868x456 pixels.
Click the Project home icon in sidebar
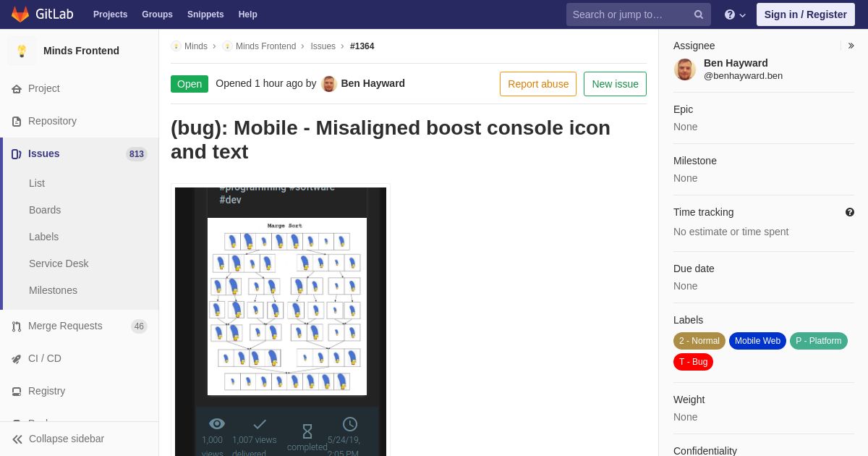coord(17,89)
